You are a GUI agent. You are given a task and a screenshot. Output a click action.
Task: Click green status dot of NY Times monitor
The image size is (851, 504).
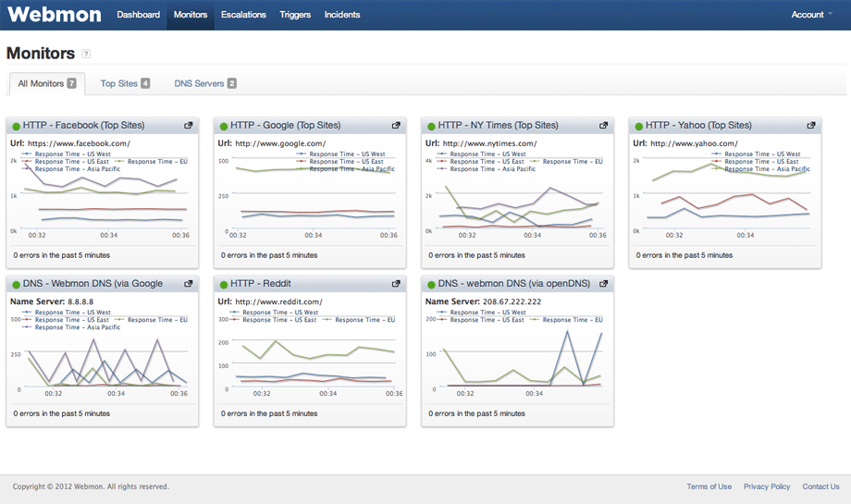(x=431, y=127)
